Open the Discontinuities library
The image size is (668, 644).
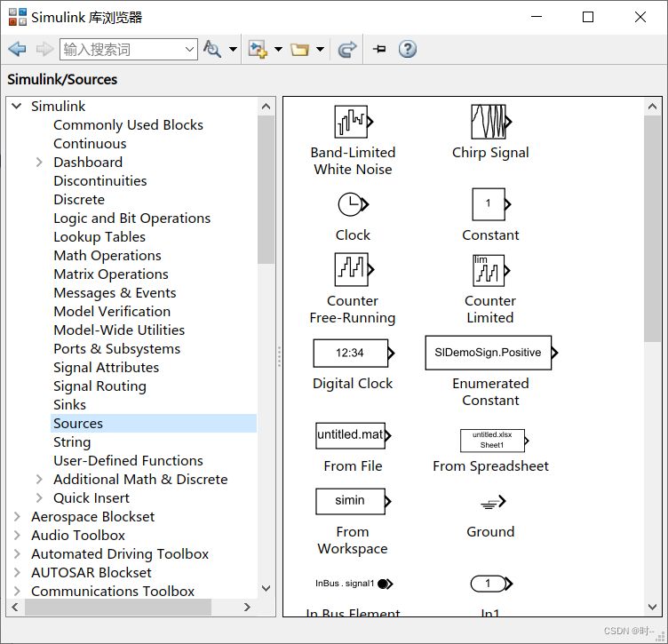tap(100, 180)
